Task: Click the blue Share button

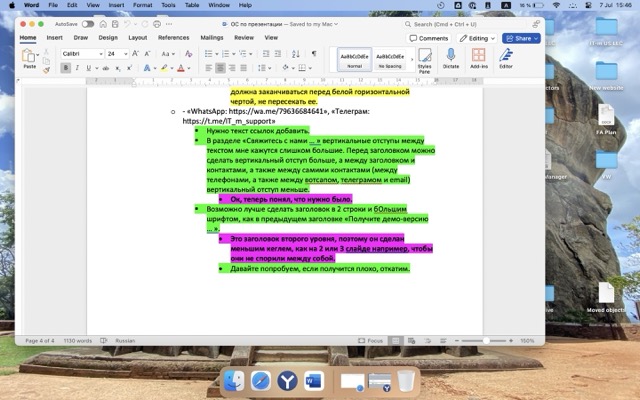Action: click(522, 38)
